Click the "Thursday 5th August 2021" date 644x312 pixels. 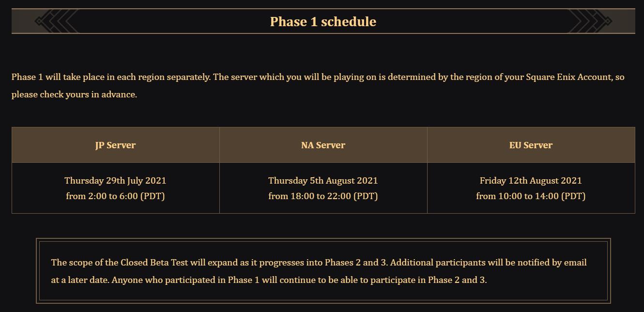click(x=323, y=181)
